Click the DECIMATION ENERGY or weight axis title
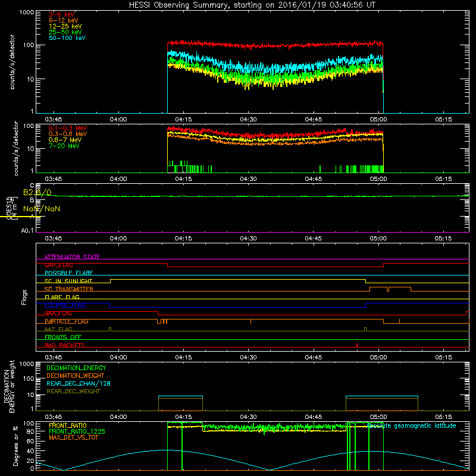The image size is (476, 476). pyautogui.click(x=10, y=386)
